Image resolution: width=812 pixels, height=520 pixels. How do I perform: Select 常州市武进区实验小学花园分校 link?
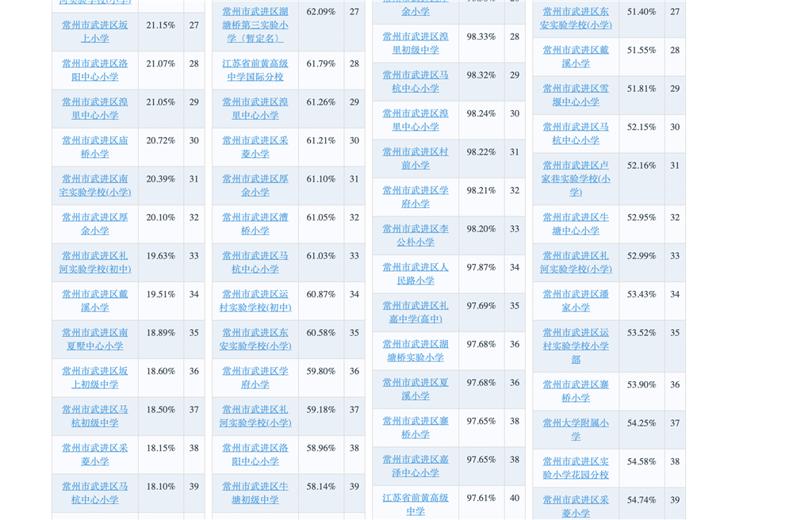click(576, 468)
